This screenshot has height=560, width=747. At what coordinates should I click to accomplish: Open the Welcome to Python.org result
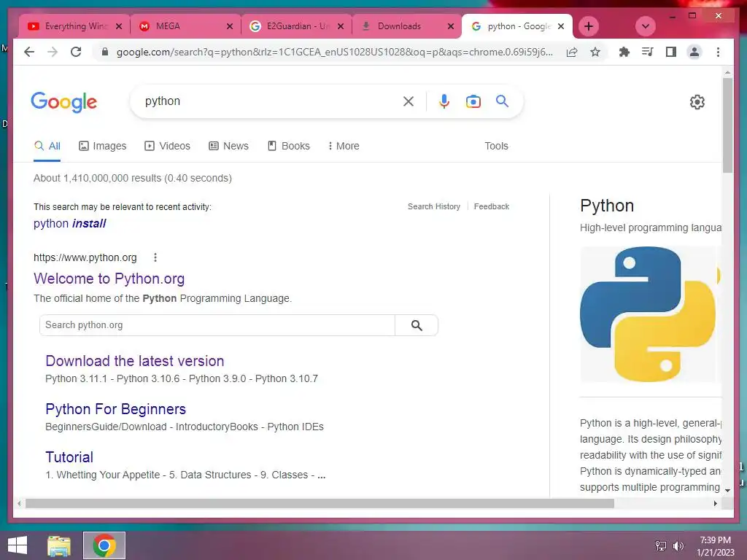tap(109, 279)
